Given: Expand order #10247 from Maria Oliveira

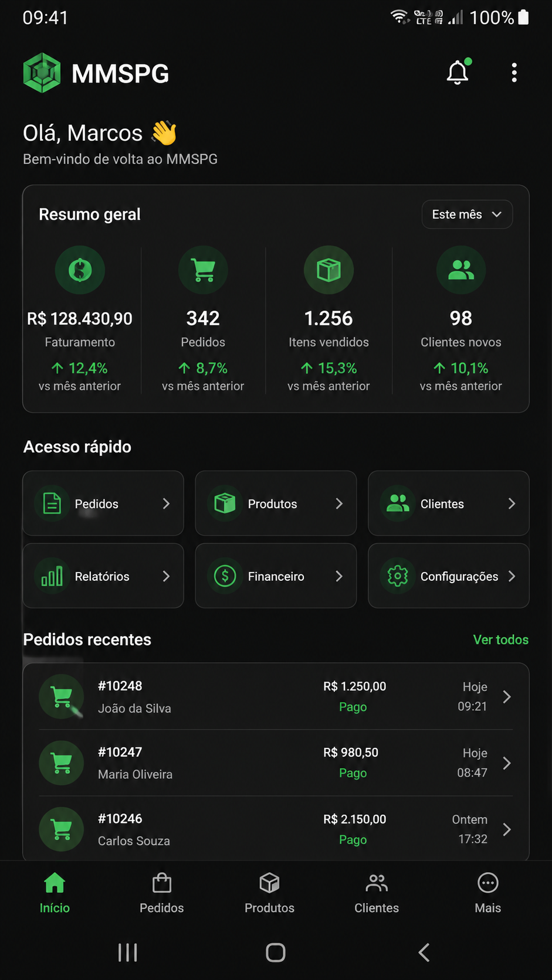Looking at the screenshot, I should pyautogui.click(x=276, y=763).
